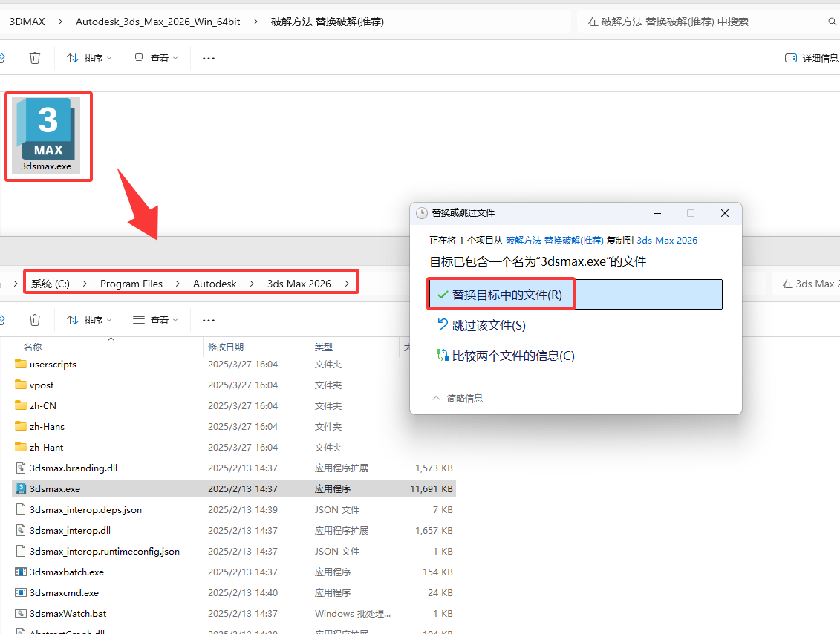Expand chevron after 3DMAX breadcrumb
Screen dimensions: 840x634
pos(60,22)
